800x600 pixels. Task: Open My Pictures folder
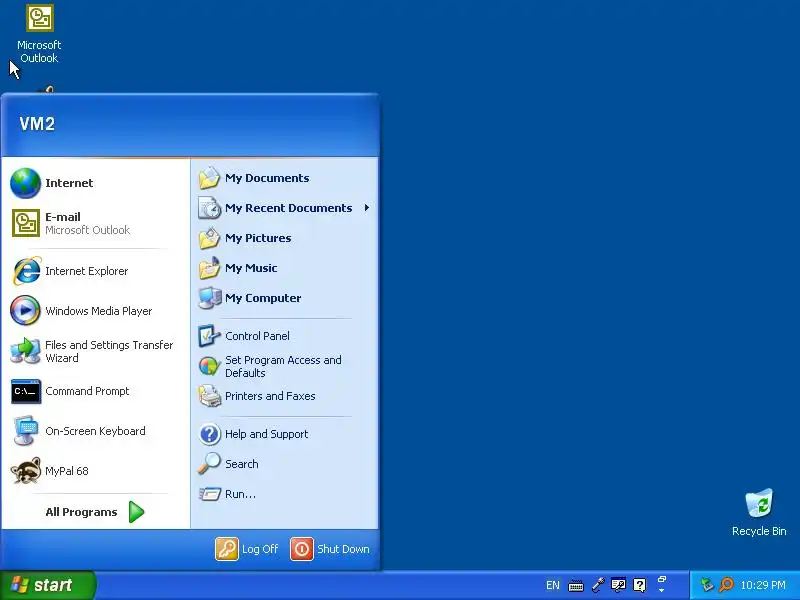pyautogui.click(x=285, y=238)
